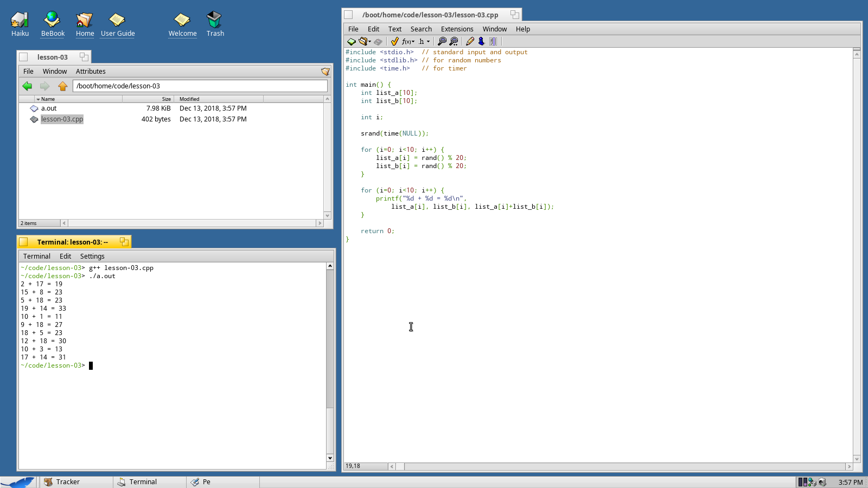Viewport: 868px width, 488px height.
Task: Open the Terminal menu in Terminal window
Action: pos(37,256)
